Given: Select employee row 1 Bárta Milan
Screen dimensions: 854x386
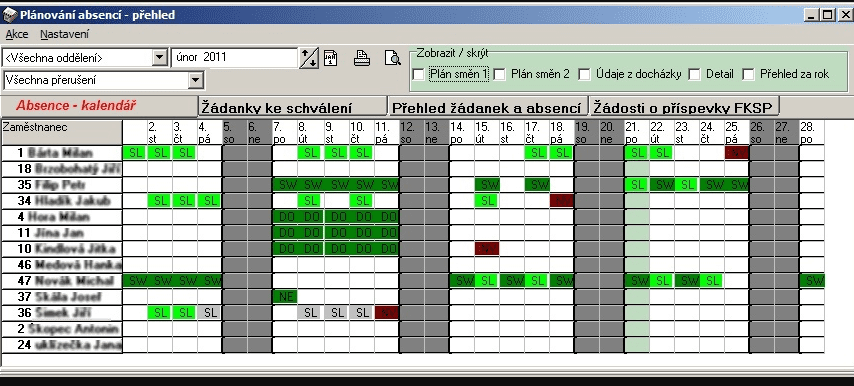Looking at the screenshot, I should [62, 153].
